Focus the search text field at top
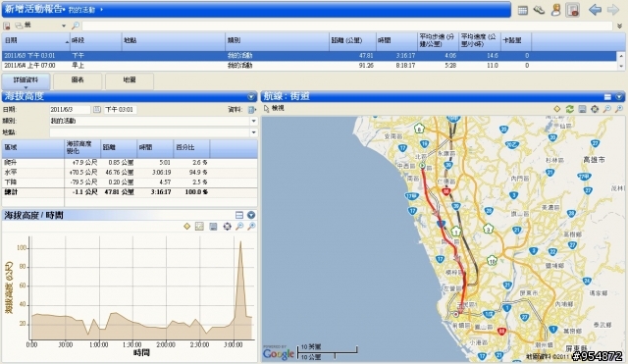The width and height of the screenshot is (628, 364). (x=346, y=26)
